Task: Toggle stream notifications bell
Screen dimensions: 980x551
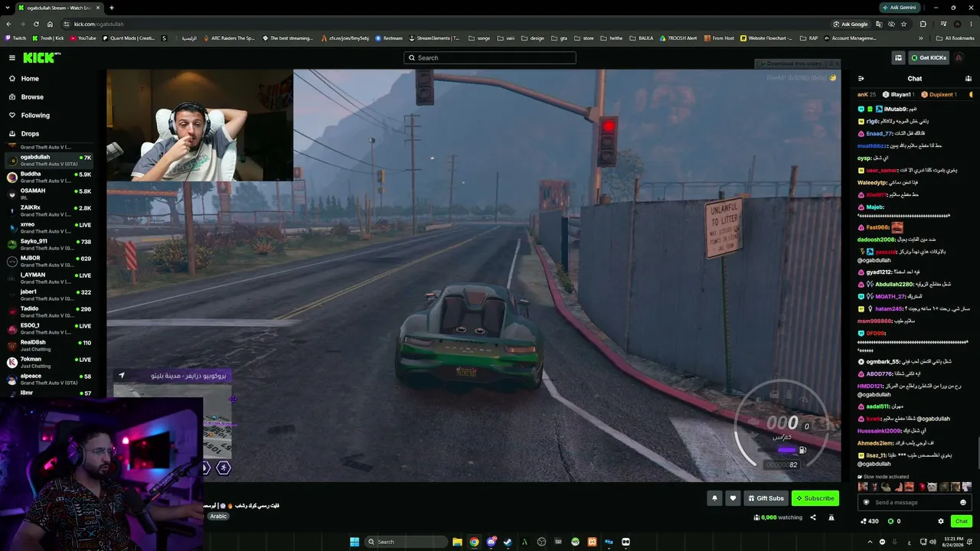Action: click(714, 498)
